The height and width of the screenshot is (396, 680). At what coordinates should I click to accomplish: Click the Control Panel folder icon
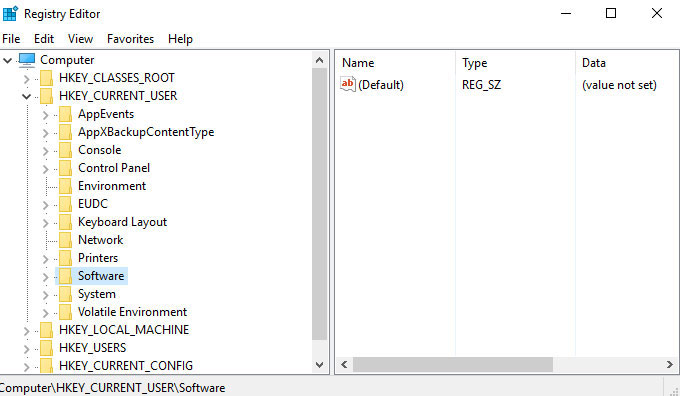coord(65,168)
